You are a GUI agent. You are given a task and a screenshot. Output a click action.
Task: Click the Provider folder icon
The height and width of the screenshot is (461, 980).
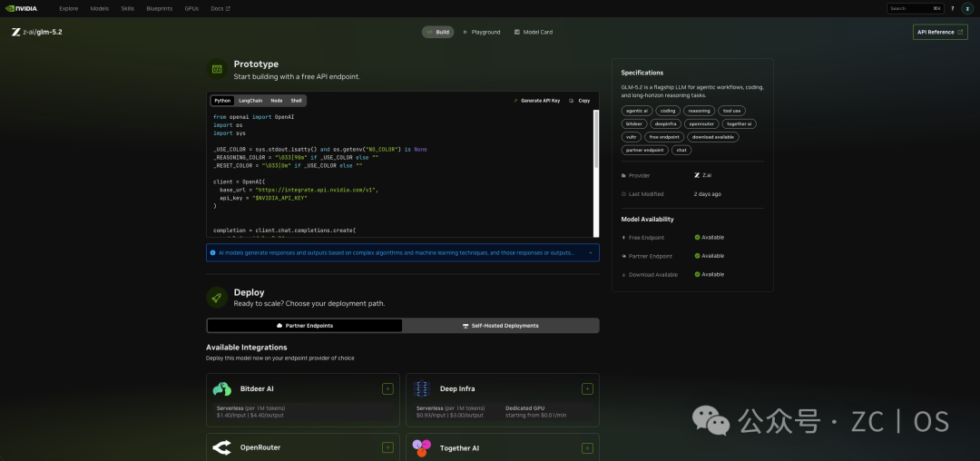click(623, 175)
